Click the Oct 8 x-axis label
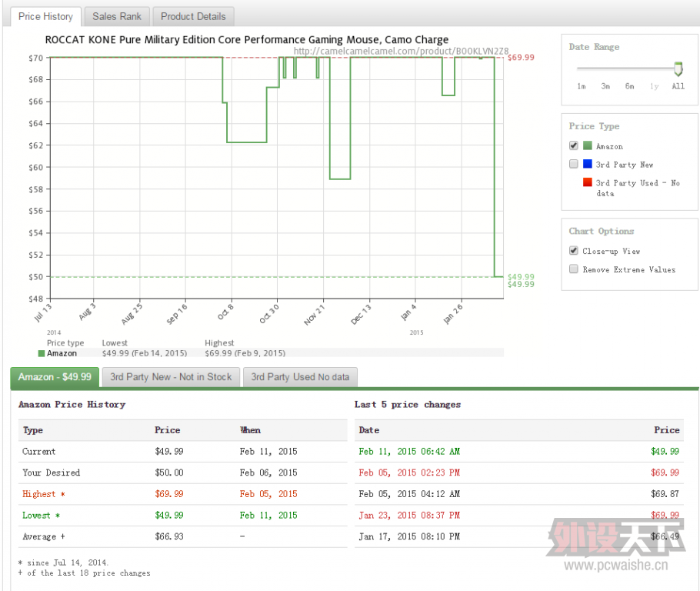 click(225, 312)
